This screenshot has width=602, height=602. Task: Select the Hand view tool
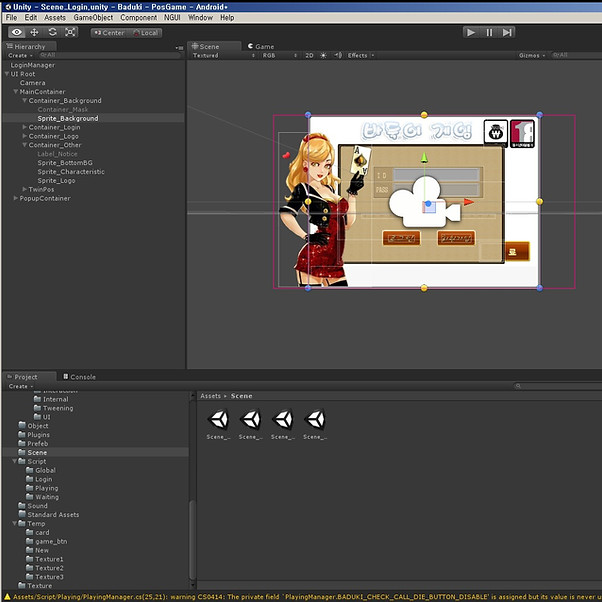[17, 32]
